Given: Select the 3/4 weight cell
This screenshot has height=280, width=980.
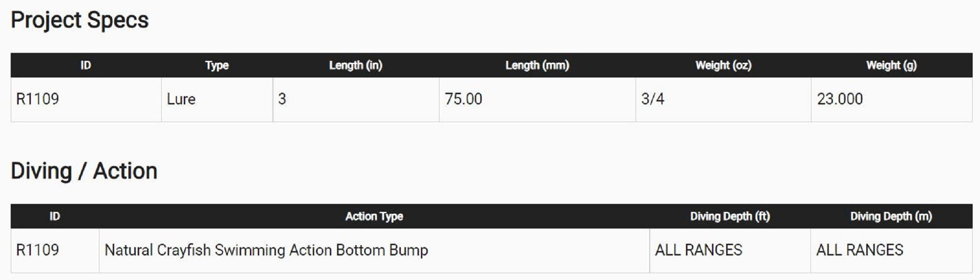Looking at the screenshot, I should [653, 99].
